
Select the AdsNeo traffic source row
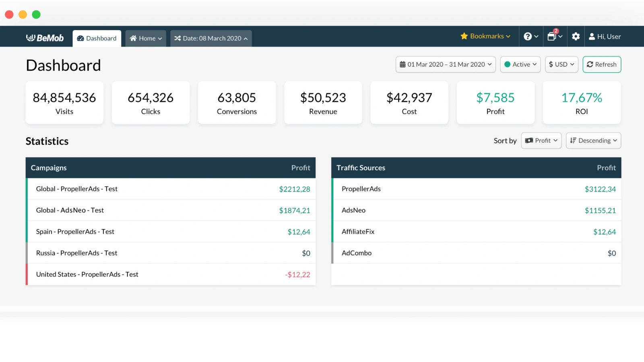point(354,210)
